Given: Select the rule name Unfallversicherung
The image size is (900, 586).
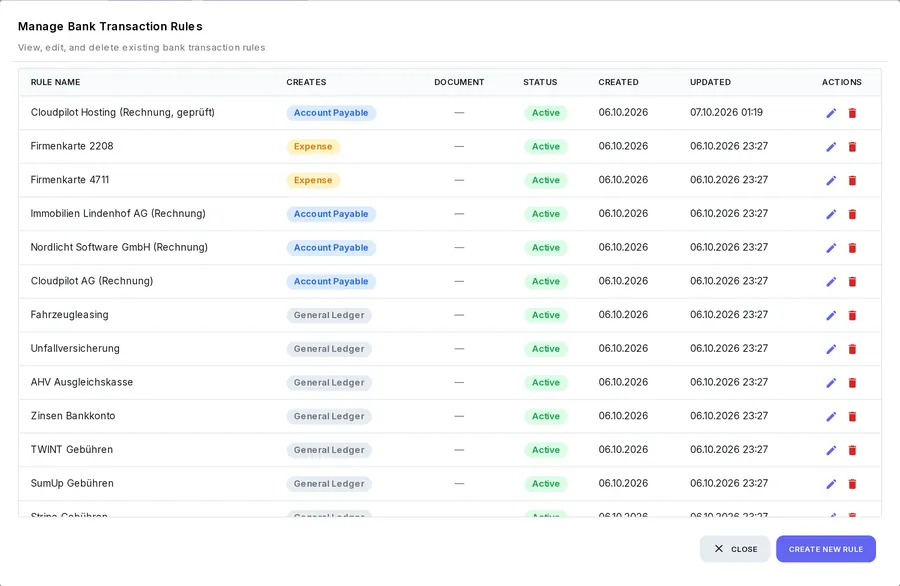Looking at the screenshot, I should coord(75,348).
